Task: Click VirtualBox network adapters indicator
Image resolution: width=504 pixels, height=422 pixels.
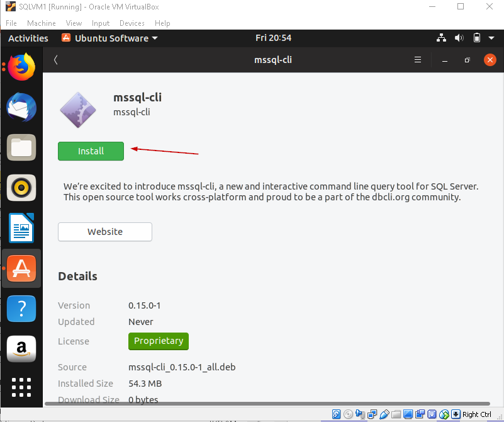Action: tap(372, 414)
